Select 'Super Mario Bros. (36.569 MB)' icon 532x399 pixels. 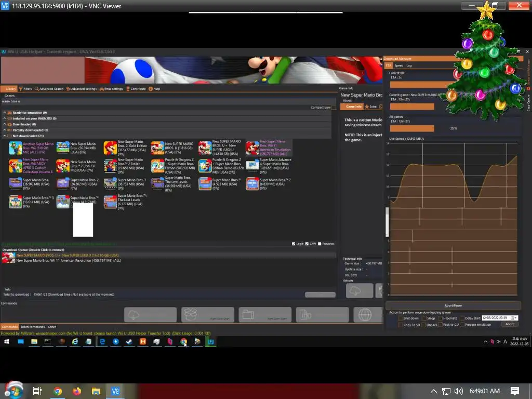[15, 184]
